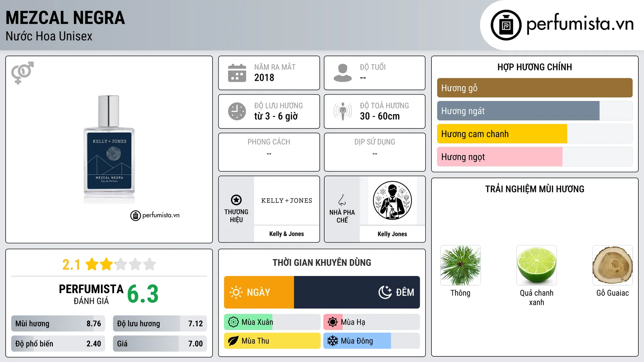The width and height of the screenshot is (644, 362).
Task: Click the Hương ngát accord bar
Action: tap(535, 111)
